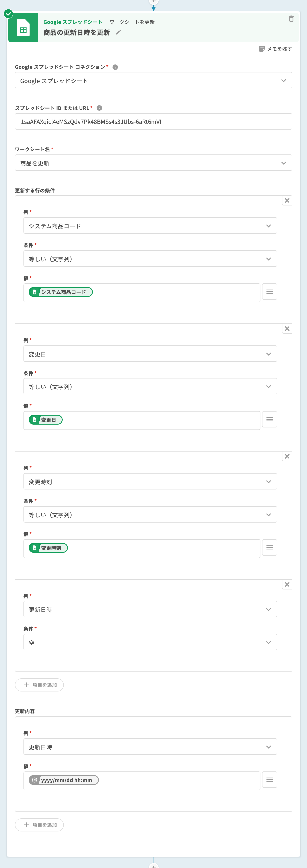Image resolution: width=307 pixels, height=868 pixels.
Task: Open Google スプレッドシート connection dropdown
Action: [153, 81]
